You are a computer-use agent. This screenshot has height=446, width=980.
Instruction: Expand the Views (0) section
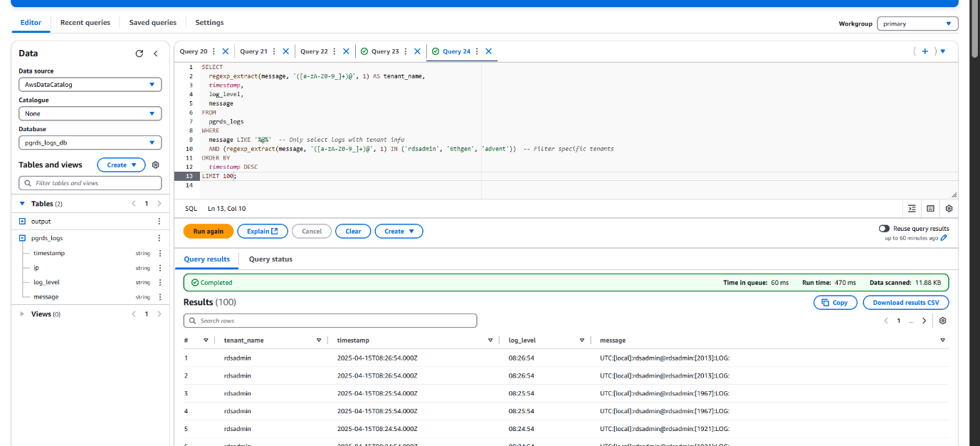[x=22, y=314]
